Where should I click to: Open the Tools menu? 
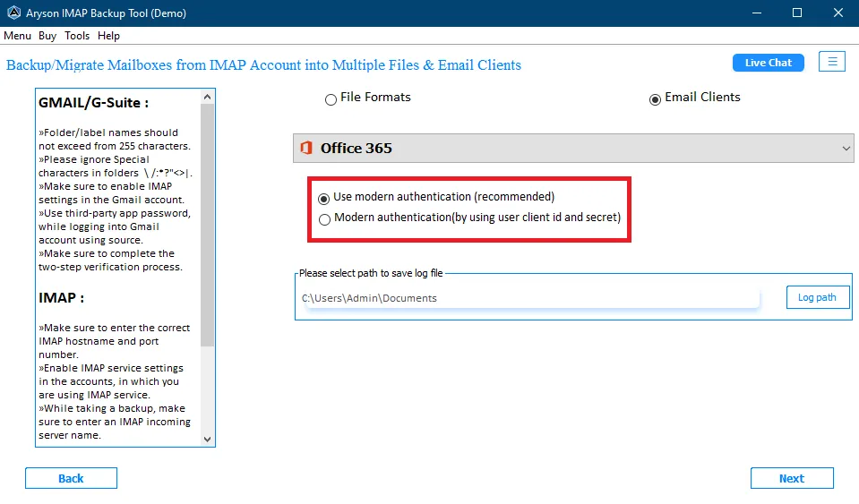(77, 36)
